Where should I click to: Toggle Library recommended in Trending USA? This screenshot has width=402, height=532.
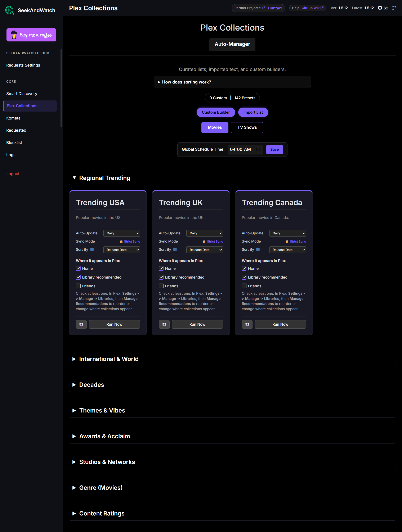[x=78, y=277]
